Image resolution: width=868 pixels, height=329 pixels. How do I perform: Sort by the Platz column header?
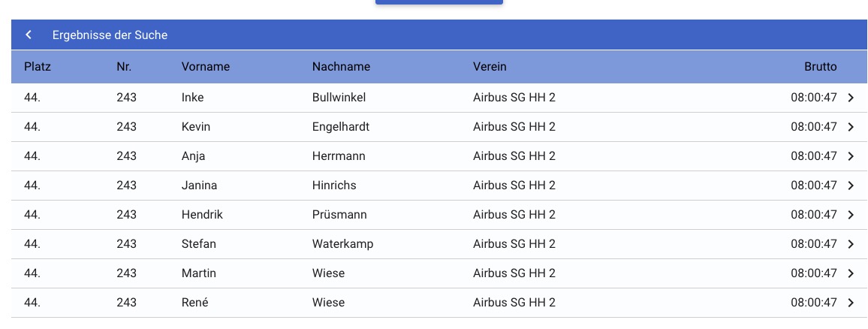point(38,67)
